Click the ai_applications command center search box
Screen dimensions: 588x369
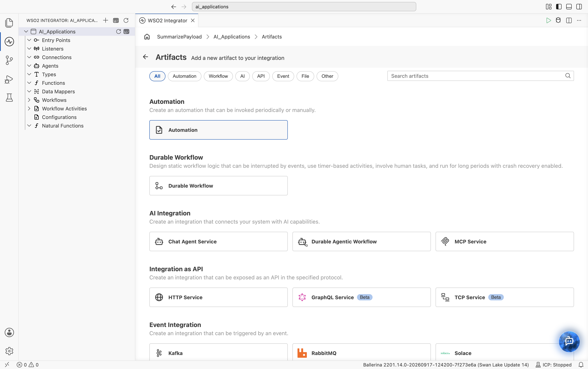tap(304, 7)
